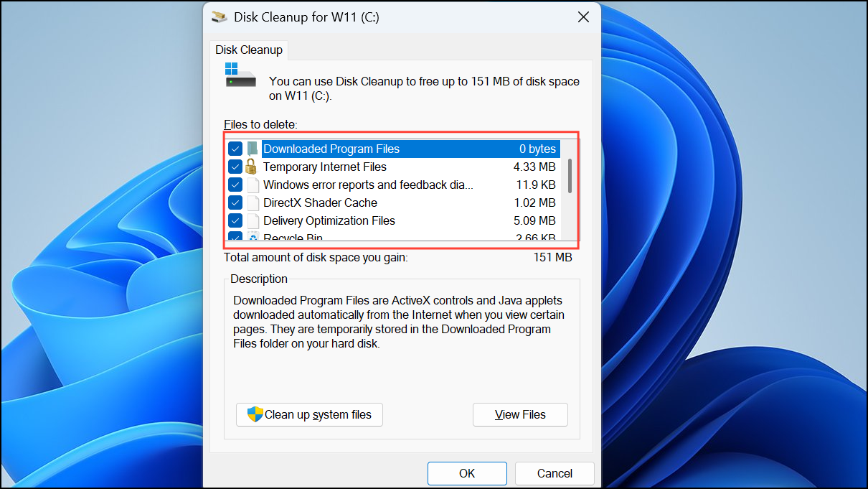
Task: Confirm with the OK button
Action: tap(467, 473)
